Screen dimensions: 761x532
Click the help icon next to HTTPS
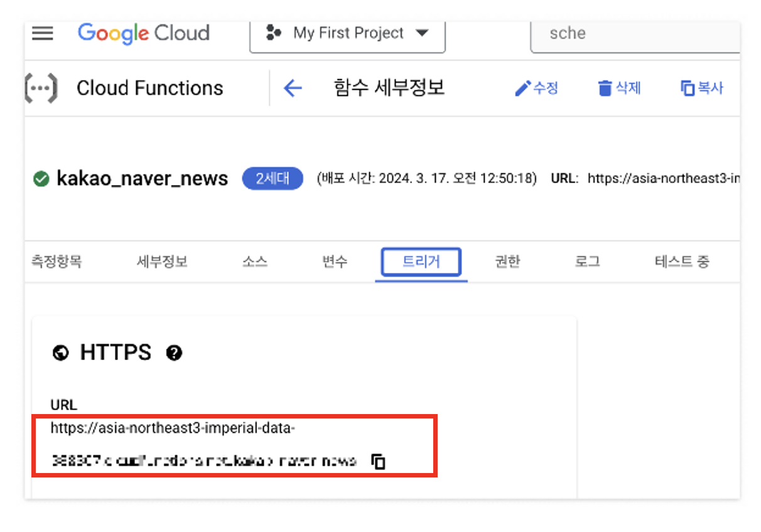[x=174, y=353]
